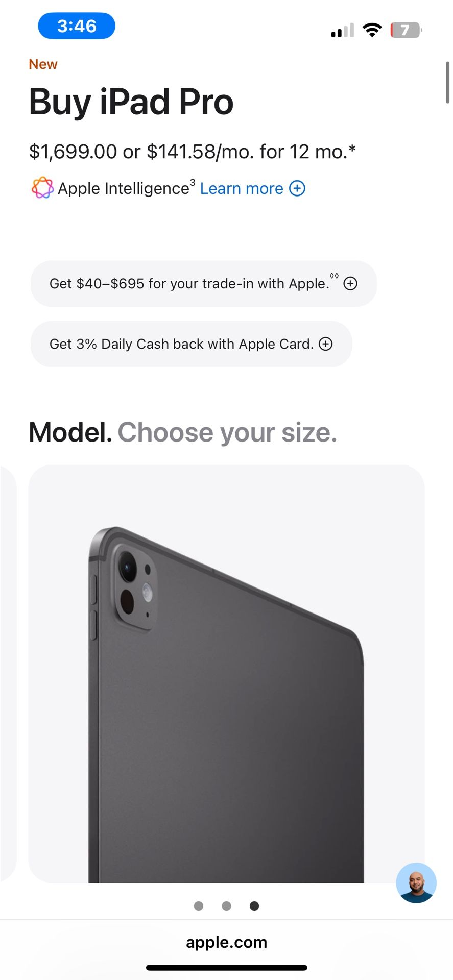Tap the 3:46 time pill in status bar
The height and width of the screenshot is (980, 453).
(x=77, y=26)
